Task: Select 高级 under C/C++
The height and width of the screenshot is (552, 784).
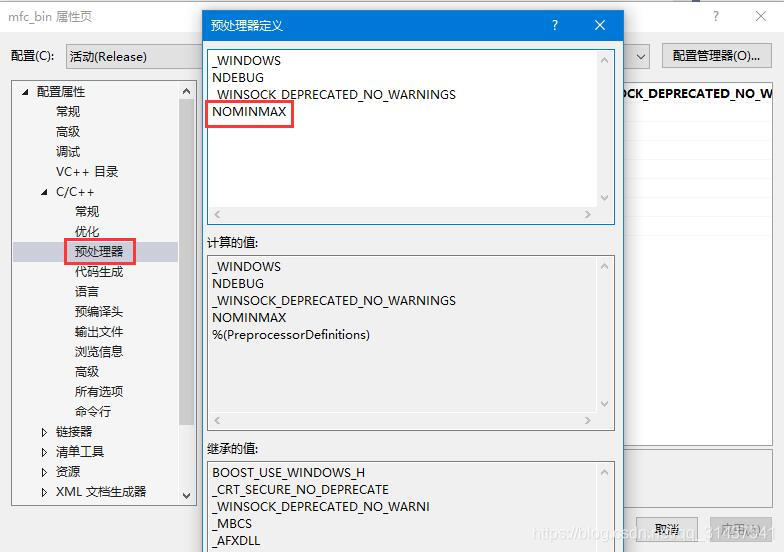Action: pos(87,372)
